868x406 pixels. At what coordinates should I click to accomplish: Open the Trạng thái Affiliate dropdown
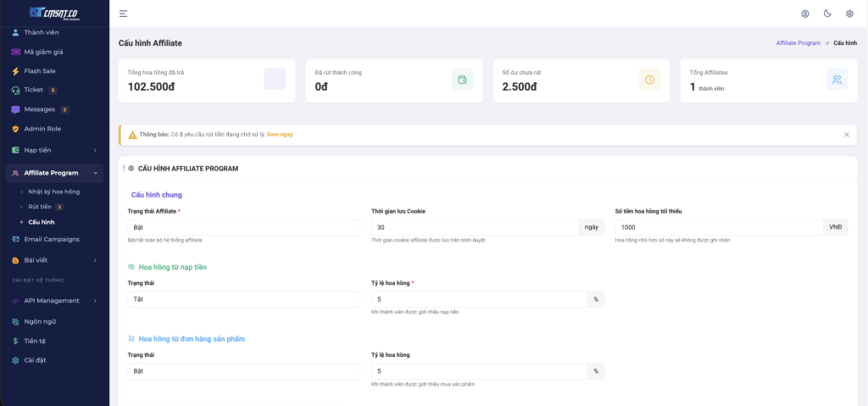[x=243, y=227]
